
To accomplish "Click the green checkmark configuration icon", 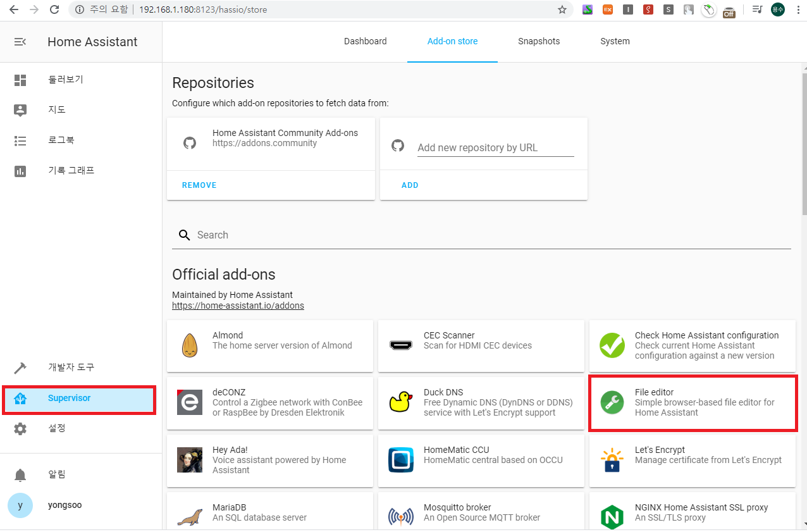I will (x=612, y=345).
